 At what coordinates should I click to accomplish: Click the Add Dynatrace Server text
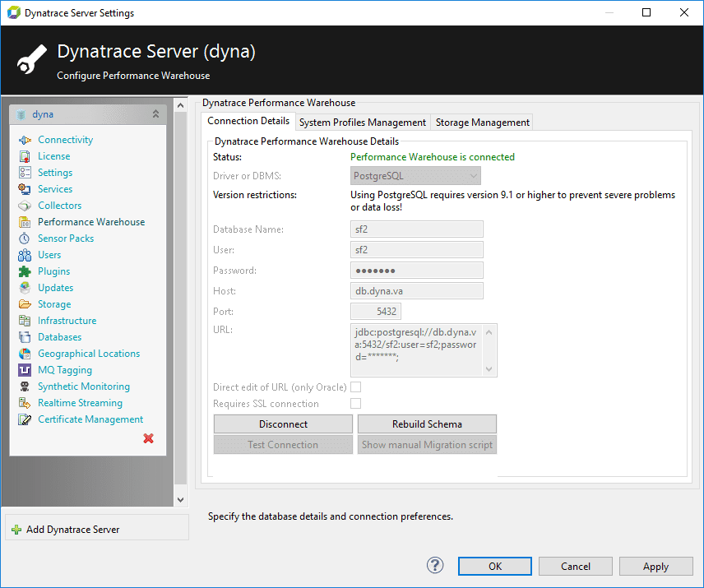coord(73,530)
